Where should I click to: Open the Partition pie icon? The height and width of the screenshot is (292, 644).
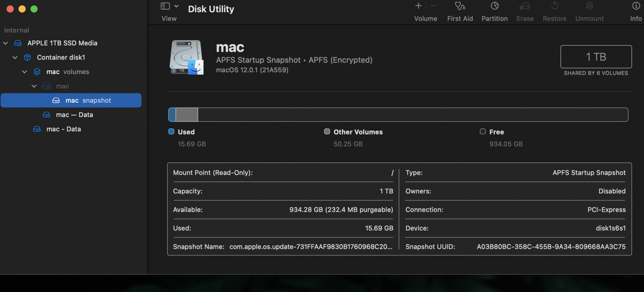(x=495, y=6)
